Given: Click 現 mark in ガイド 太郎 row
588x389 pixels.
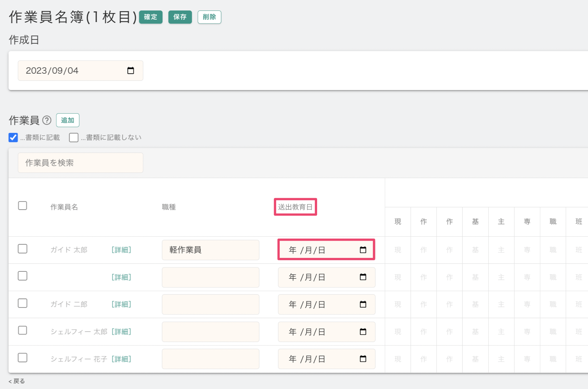Looking at the screenshot, I should [x=398, y=250].
